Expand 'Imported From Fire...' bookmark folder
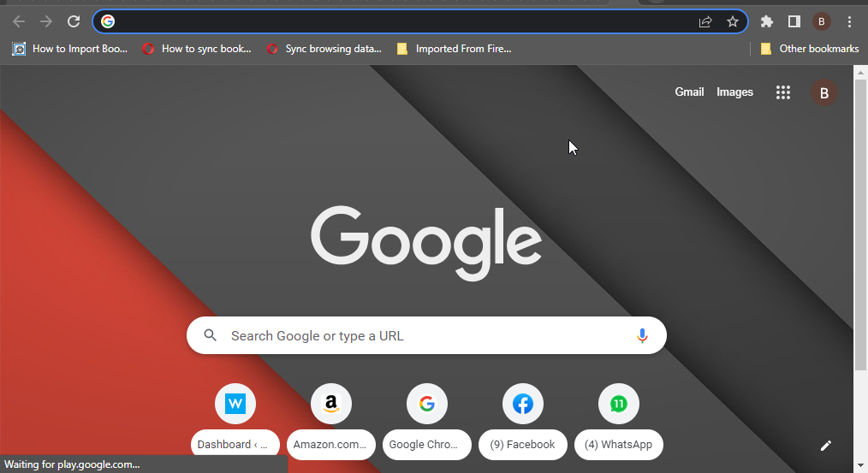This screenshot has height=473, width=868. (454, 49)
